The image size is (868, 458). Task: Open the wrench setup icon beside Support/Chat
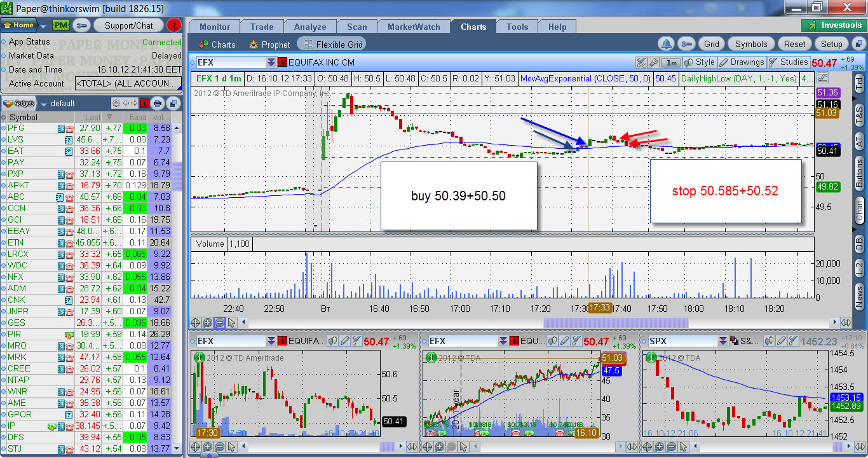pos(81,25)
